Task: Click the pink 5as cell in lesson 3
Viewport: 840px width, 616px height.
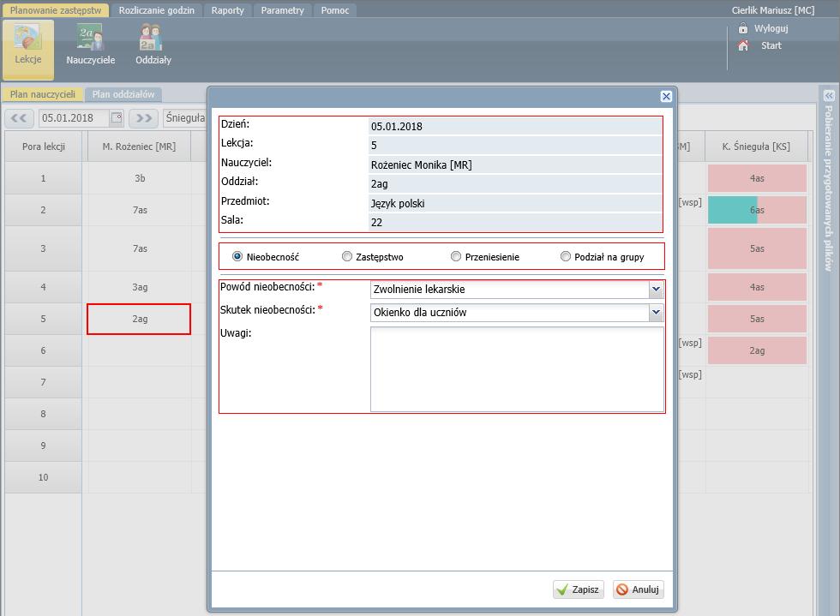Action: (757, 248)
